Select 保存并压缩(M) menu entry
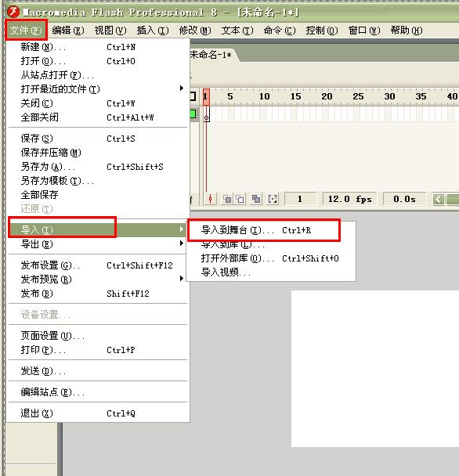Image resolution: width=459 pixels, height=476 pixels. [x=98, y=153]
